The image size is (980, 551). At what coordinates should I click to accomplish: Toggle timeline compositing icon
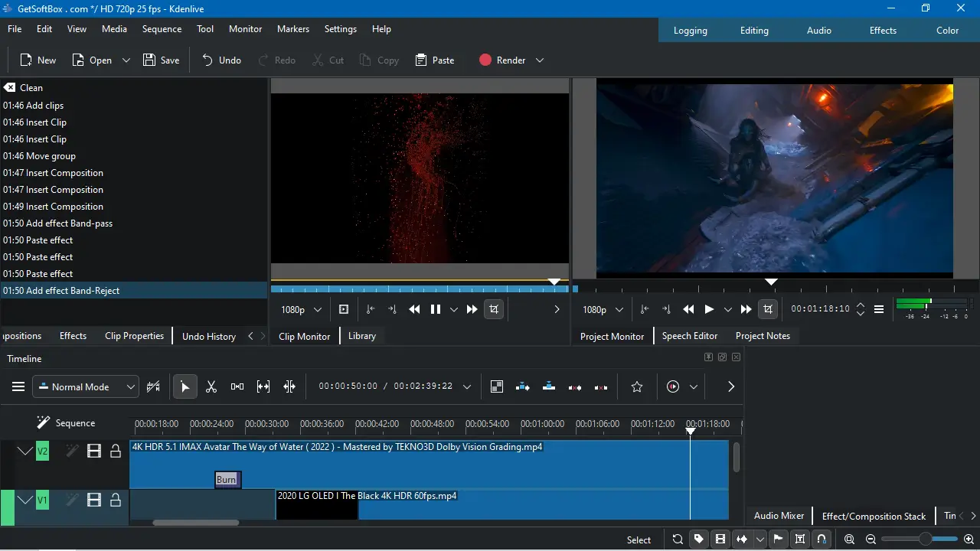click(x=497, y=386)
